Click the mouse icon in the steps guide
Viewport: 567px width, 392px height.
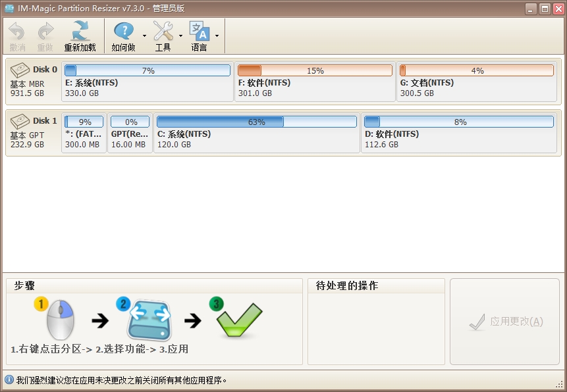pos(58,318)
